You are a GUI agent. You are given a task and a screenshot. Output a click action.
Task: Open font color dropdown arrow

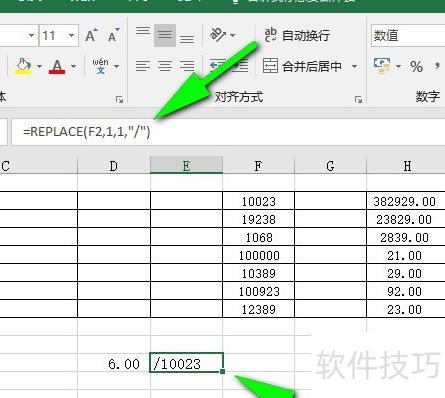pos(73,66)
